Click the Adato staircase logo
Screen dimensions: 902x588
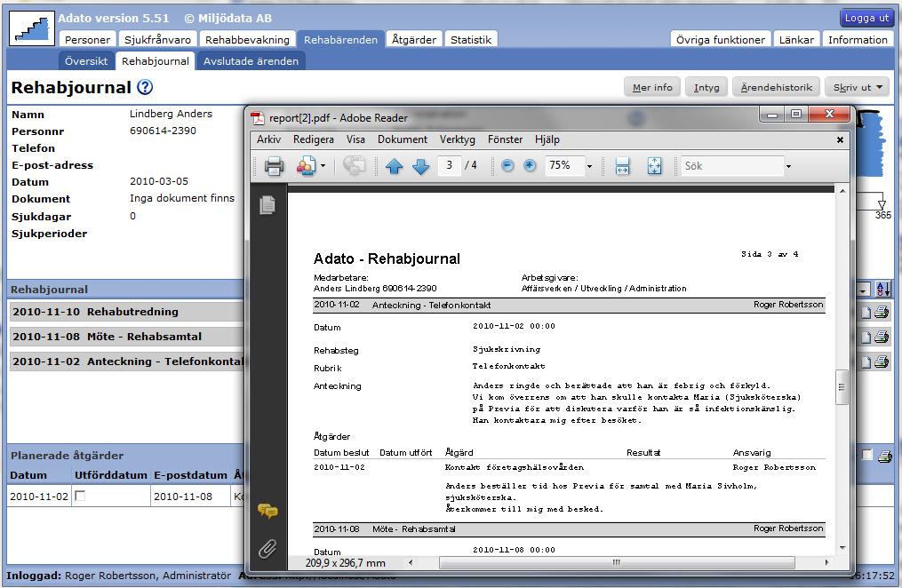point(32,28)
